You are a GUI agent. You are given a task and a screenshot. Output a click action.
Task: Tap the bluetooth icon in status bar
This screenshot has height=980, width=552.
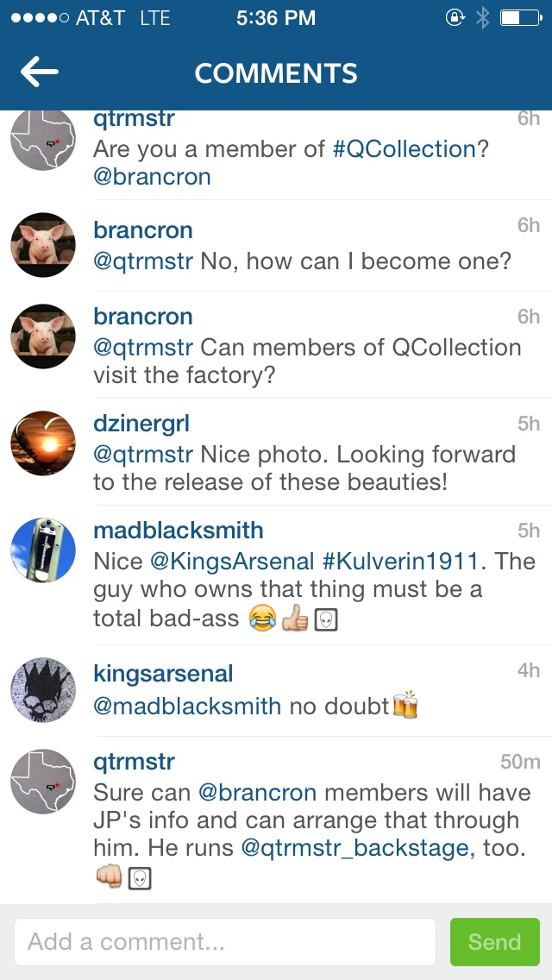coord(482,18)
